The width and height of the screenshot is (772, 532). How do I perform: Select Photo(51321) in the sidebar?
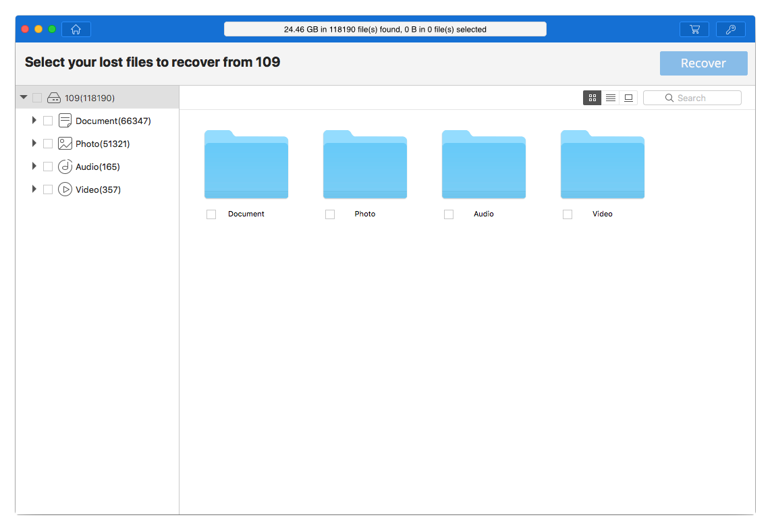click(x=103, y=144)
